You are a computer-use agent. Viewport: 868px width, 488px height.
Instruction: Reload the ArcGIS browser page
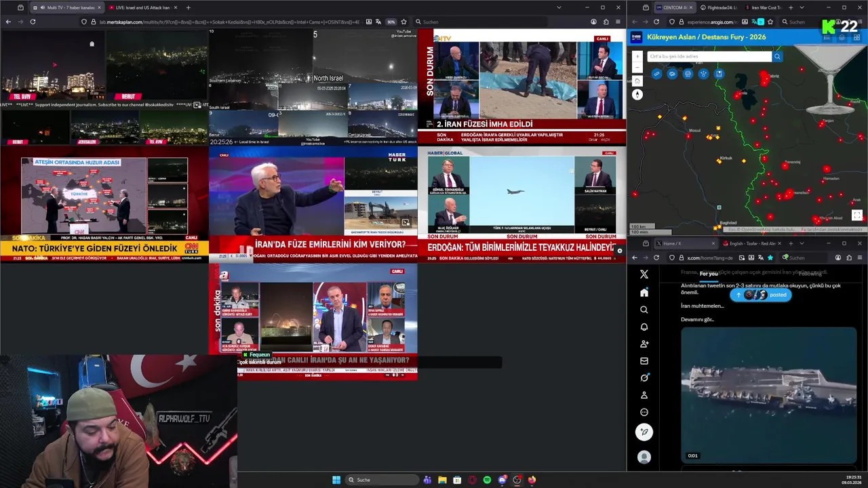pyautogui.click(x=656, y=22)
